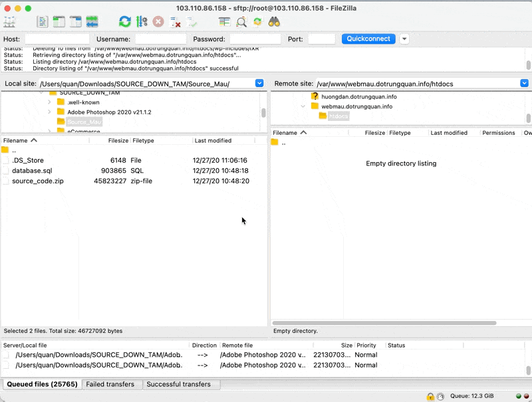Toggle message log display icon
This screenshot has width=532, height=402.
[43, 22]
